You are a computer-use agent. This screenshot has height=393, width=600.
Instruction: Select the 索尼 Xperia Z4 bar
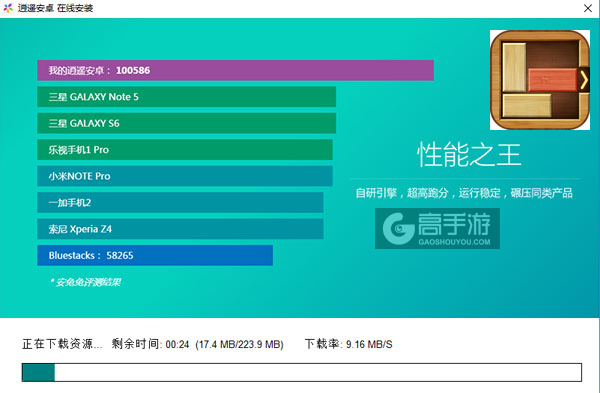click(x=180, y=229)
